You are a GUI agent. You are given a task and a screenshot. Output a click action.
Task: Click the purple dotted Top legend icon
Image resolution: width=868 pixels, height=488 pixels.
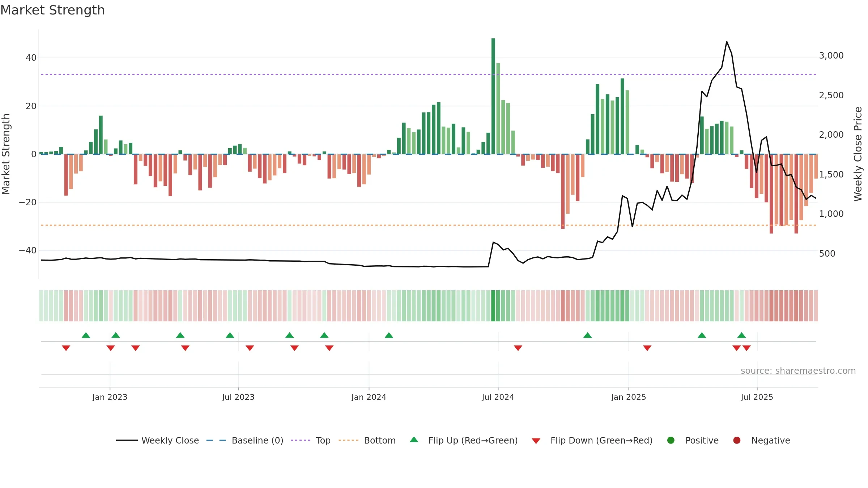click(x=301, y=440)
